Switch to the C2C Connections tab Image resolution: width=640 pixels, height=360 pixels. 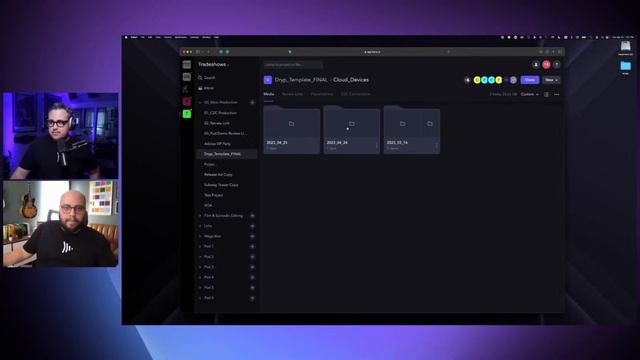(x=356, y=94)
